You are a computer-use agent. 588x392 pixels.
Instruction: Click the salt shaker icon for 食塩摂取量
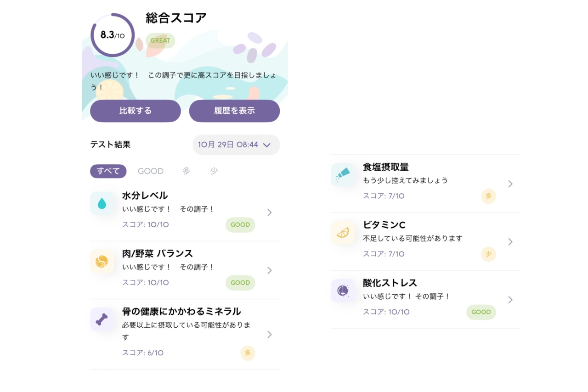pos(343,174)
